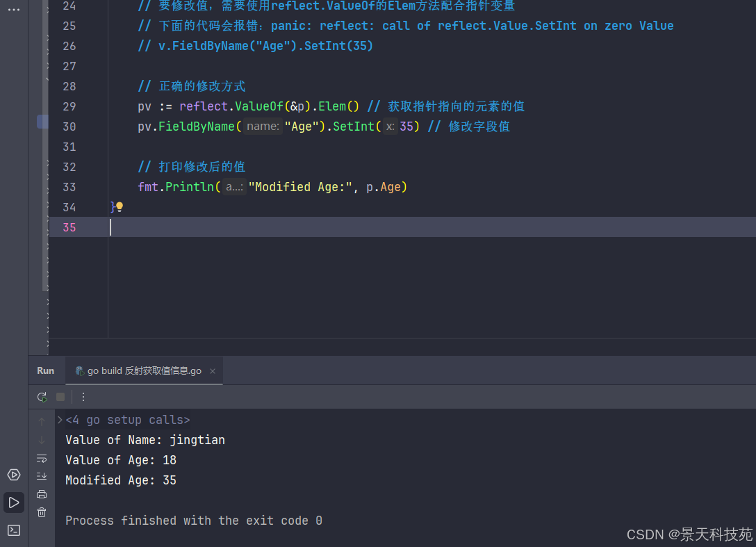
Task: Open the Services tool window
Action: pos(14,475)
